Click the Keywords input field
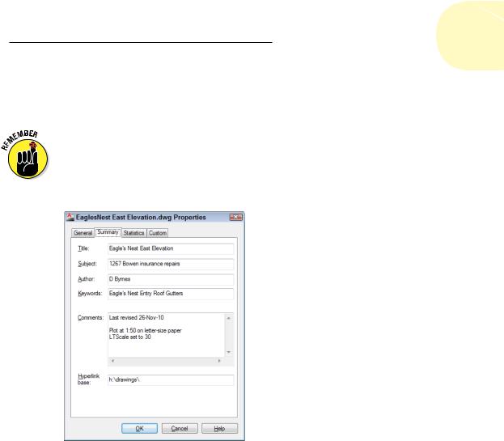This screenshot has height=441, width=504. pos(171,294)
